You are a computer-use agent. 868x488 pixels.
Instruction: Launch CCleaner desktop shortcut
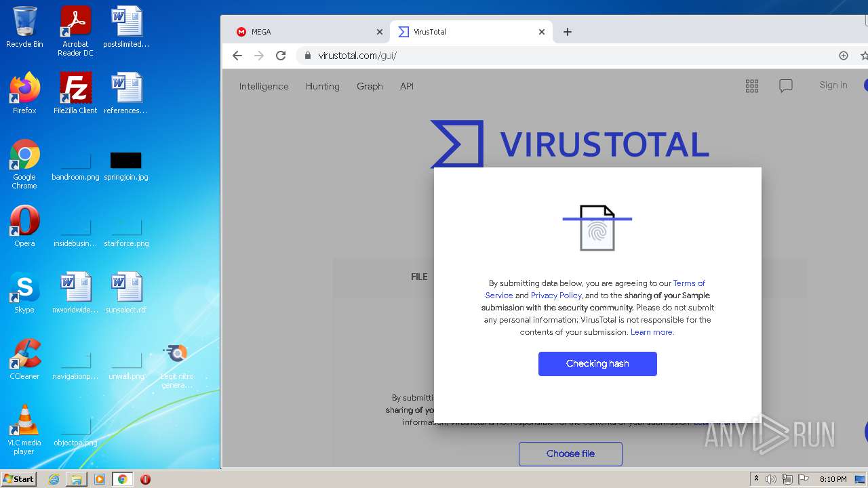click(24, 359)
